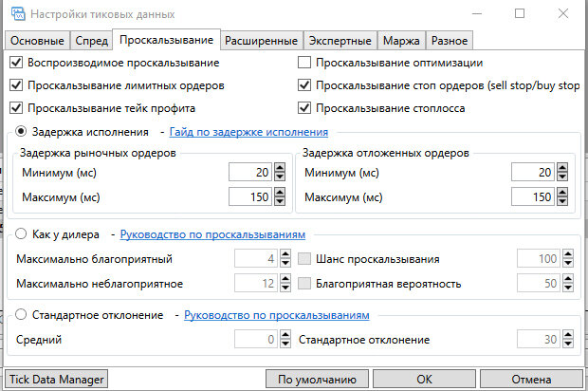The height and width of the screenshot is (391, 588).
Task: Open Руководство по проскальзываниям link beside Стандартное отклонение
Action: click(277, 315)
